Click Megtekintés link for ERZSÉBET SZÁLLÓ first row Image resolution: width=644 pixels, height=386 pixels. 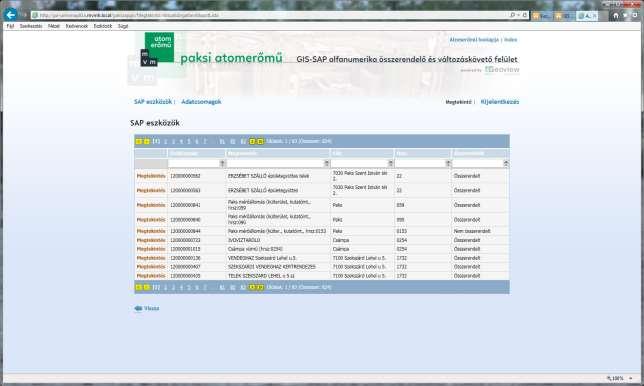pyautogui.click(x=151, y=176)
